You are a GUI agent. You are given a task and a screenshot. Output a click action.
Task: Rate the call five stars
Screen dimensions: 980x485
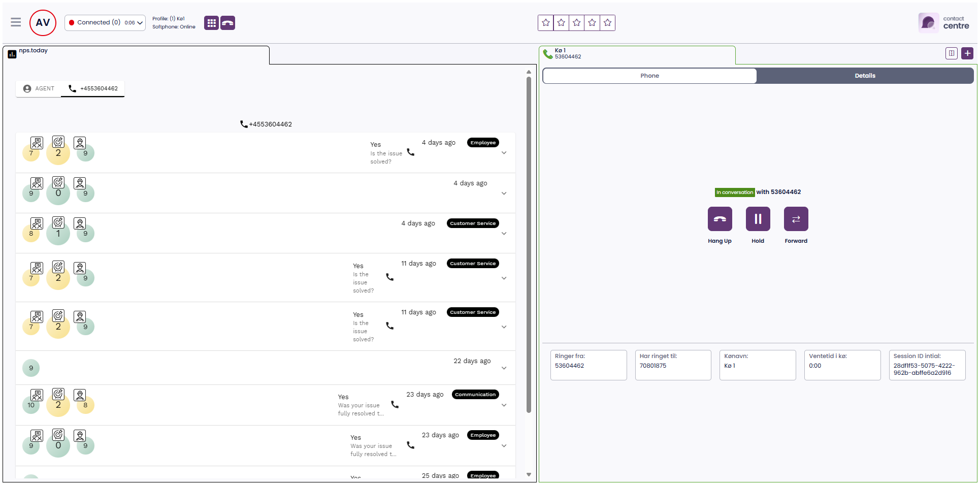[x=607, y=22]
